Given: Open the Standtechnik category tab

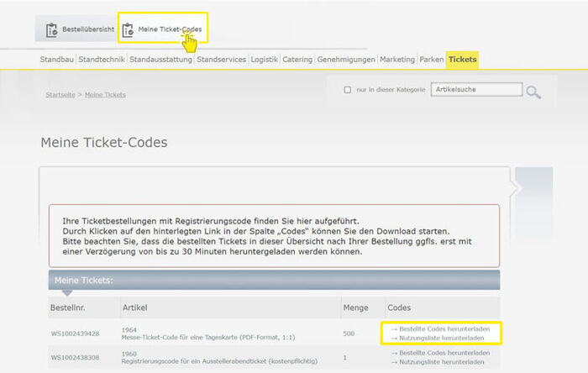Looking at the screenshot, I should coord(102,60).
